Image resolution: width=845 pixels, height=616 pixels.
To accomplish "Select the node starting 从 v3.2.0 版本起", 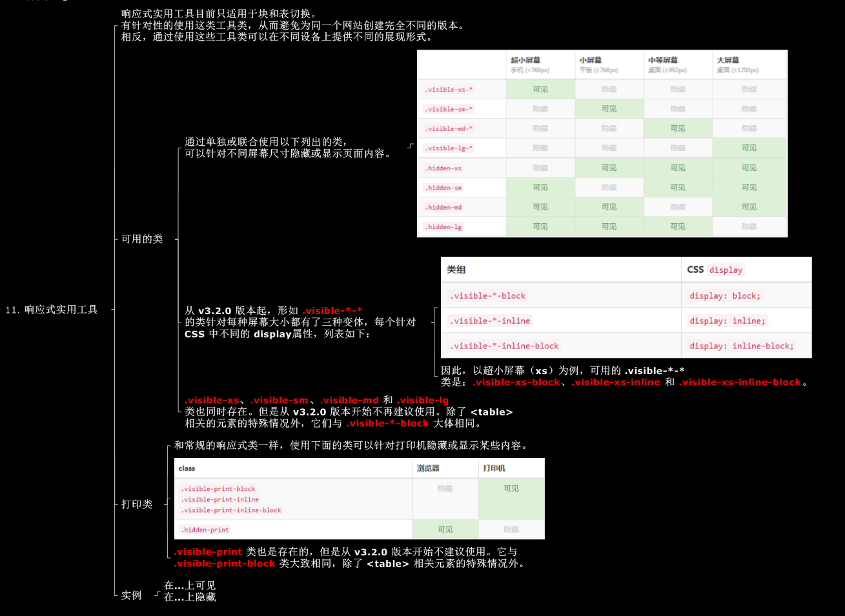I will click(300, 322).
